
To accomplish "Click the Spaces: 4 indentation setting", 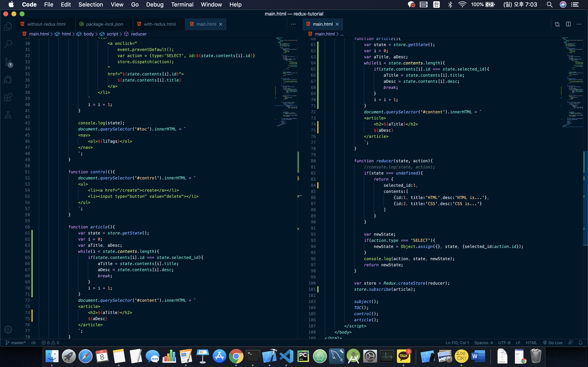I will click(x=483, y=343).
